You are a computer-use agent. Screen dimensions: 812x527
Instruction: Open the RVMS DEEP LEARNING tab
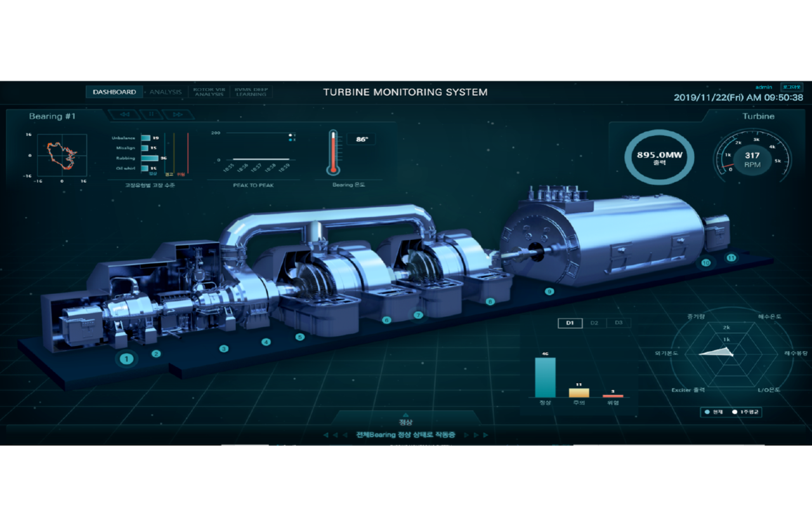coord(251,92)
